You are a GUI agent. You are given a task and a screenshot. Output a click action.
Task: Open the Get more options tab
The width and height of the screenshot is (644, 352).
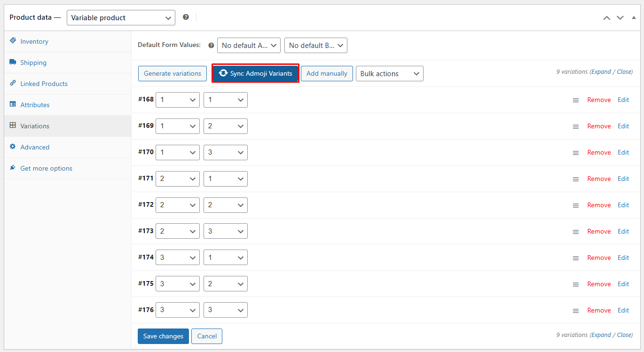68,168
